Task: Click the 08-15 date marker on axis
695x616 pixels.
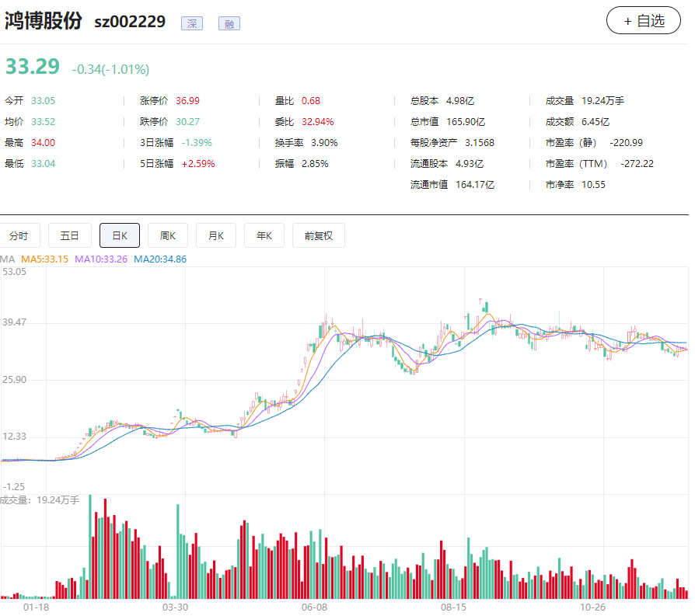Action: (x=453, y=607)
